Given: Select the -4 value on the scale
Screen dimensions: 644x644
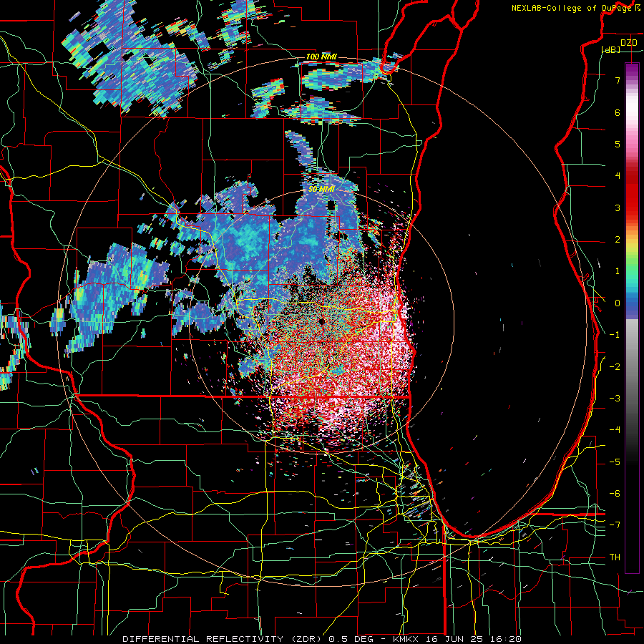Looking at the screenshot, I should tap(615, 429).
